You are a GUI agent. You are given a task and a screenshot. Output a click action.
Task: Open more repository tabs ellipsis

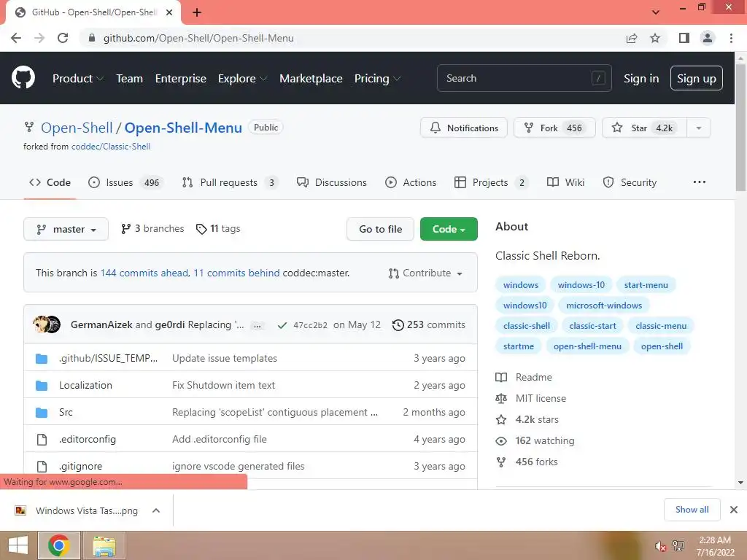point(700,182)
